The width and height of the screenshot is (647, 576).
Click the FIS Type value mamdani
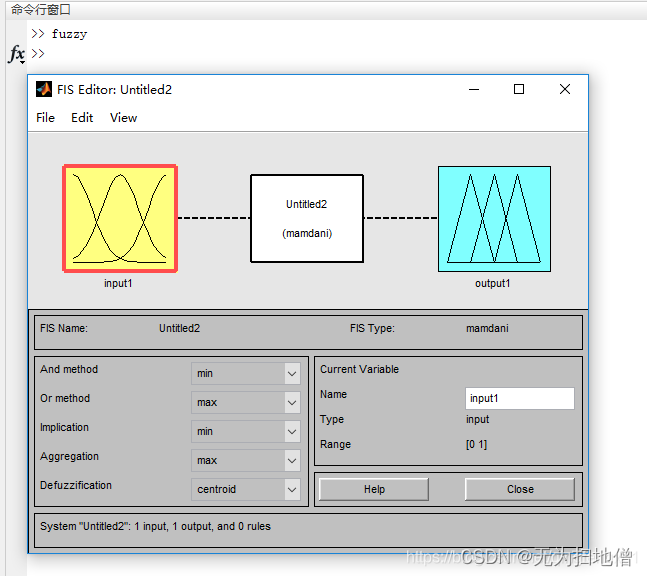click(x=487, y=328)
